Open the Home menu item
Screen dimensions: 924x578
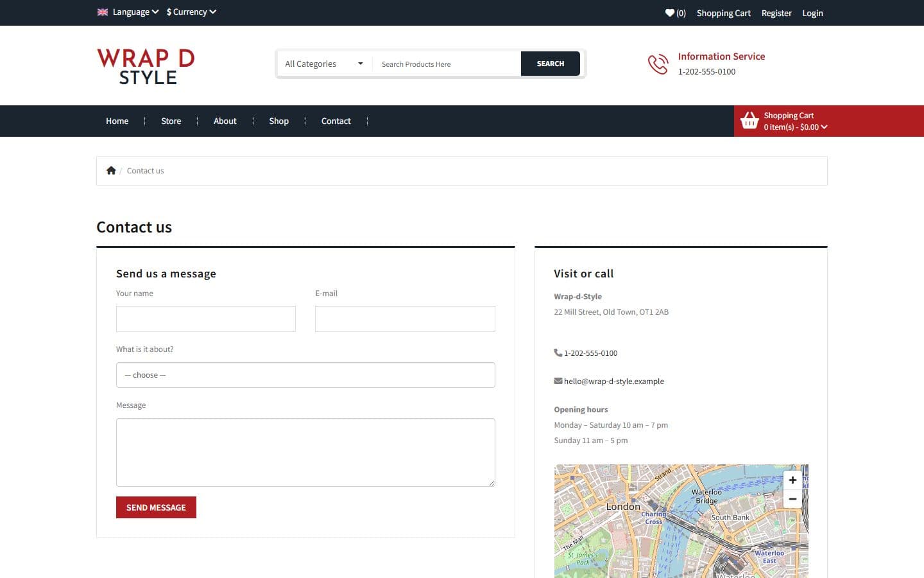point(117,121)
